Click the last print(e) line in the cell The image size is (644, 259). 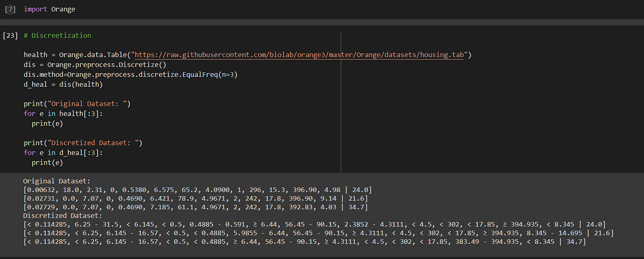(47, 163)
